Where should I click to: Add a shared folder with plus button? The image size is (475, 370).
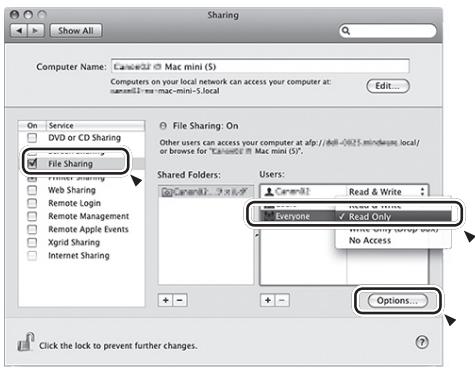[x=165, y=300]
